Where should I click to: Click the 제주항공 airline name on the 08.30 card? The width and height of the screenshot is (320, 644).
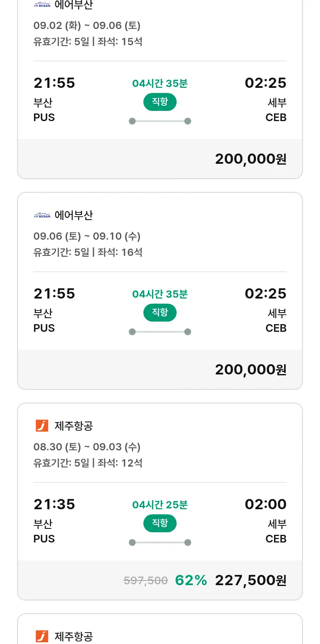pyautogui.click(x=74, y=426)
